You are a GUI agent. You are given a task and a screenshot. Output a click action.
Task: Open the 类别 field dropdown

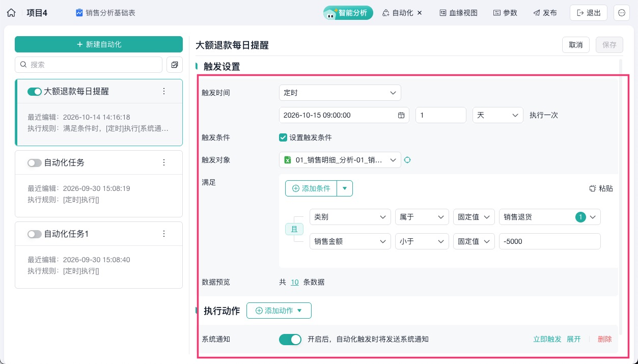pyautogui.click(x=350, y=217)
